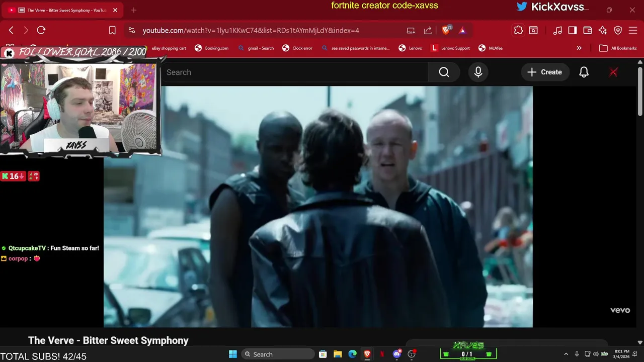Bookmark this page with the bookmark icon
644x362 pixels.
point(112,30)
